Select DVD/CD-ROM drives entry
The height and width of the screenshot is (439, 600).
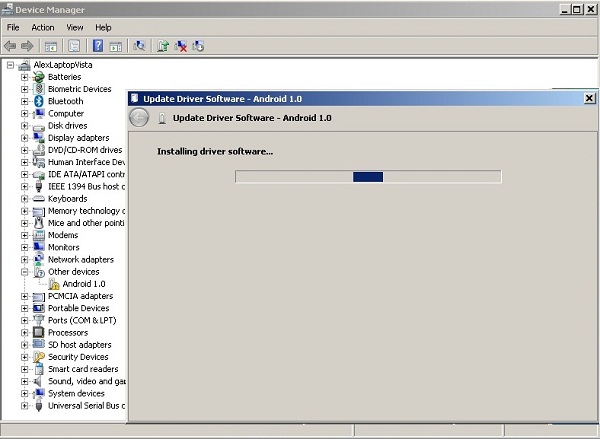85,150
